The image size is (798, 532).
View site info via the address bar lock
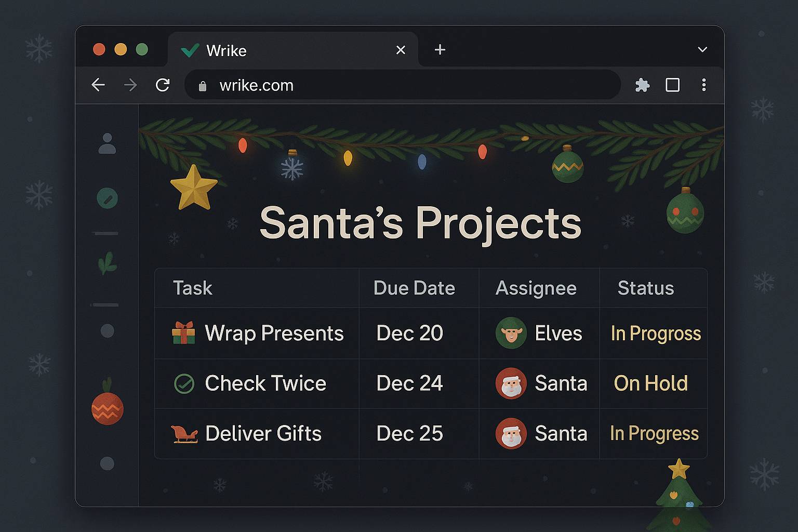203,86
